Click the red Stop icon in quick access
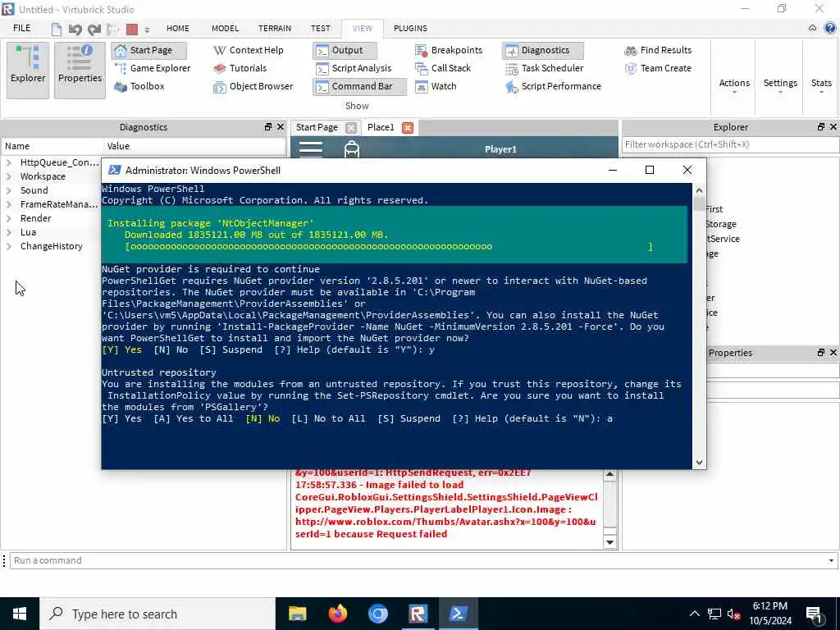This screenshot has width=840, height=630. (132, 29)
